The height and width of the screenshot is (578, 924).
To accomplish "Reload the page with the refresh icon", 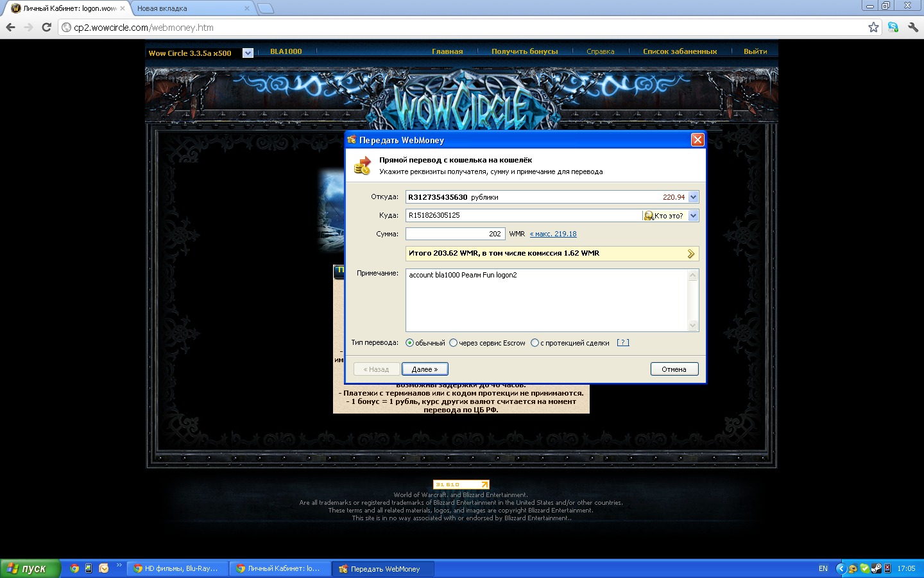I will point(46,27).
